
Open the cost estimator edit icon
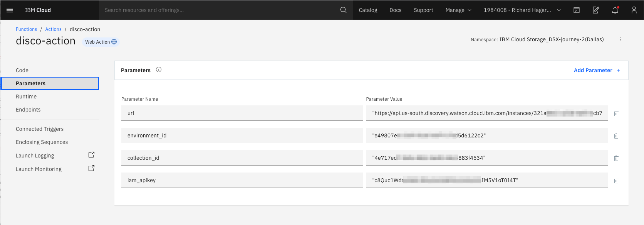[596, 10]
